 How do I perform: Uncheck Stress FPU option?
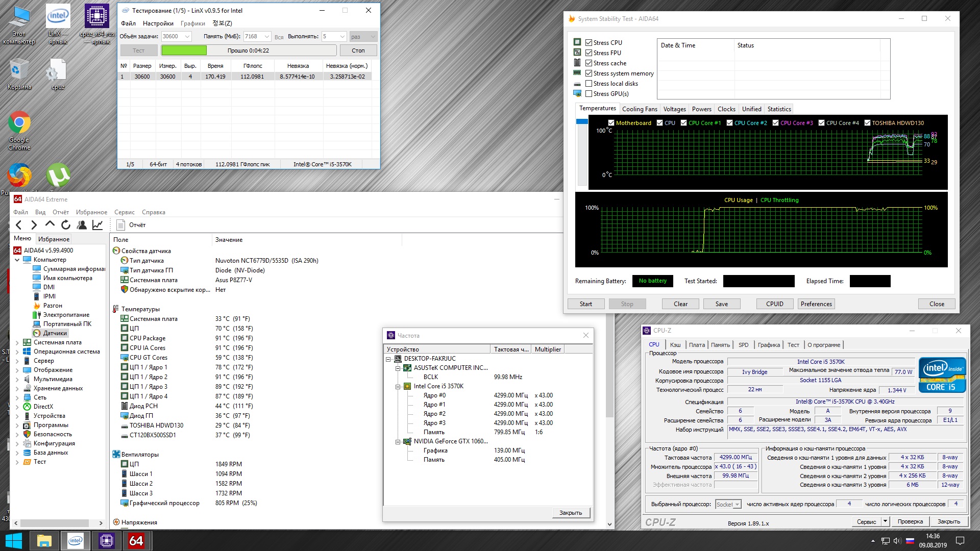[589, 53]
